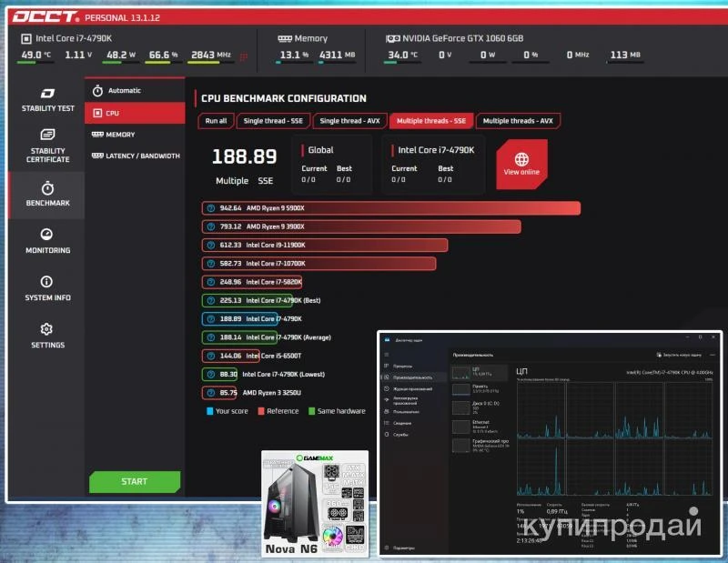The height and width of the screenshot is (563, 728).
Task: Click the info icon beside AMD Ryzen 9 5900X
Action: click(210, 208)
